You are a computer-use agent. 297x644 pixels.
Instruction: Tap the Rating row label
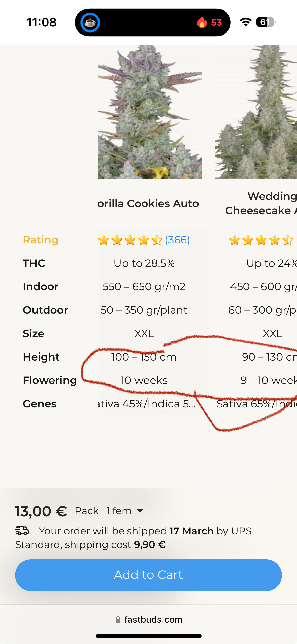(41, 240)
